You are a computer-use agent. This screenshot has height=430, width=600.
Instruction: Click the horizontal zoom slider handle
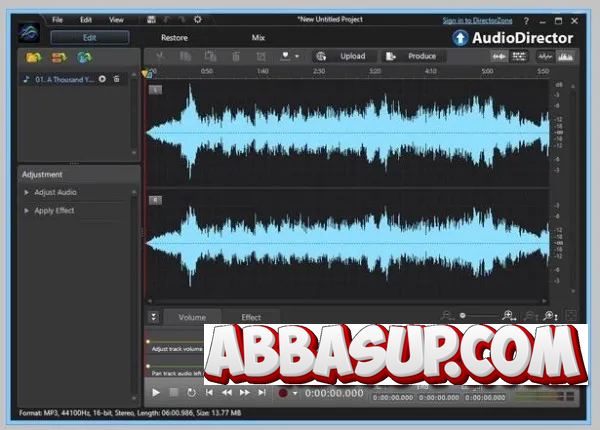tap(463, 316)
